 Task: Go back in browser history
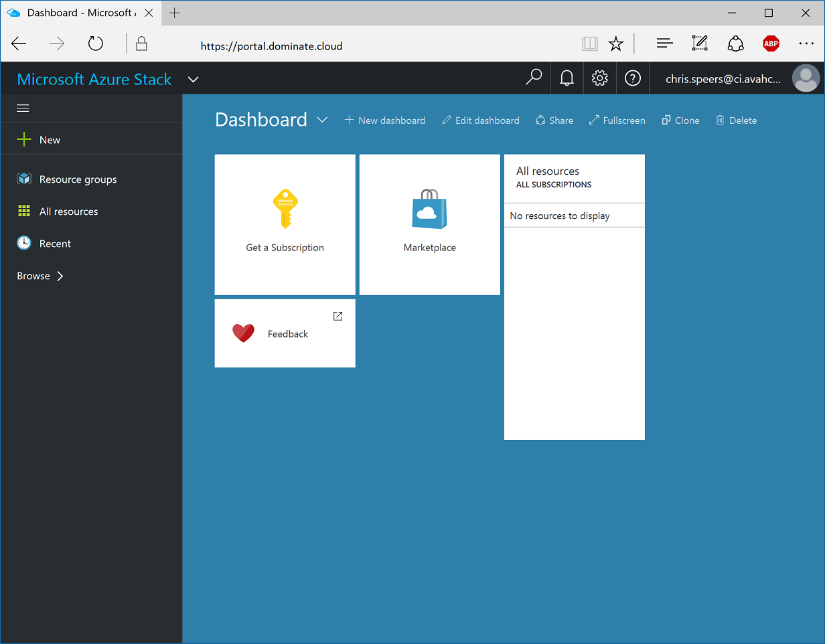pyautogui.click(x=19, y=44)
